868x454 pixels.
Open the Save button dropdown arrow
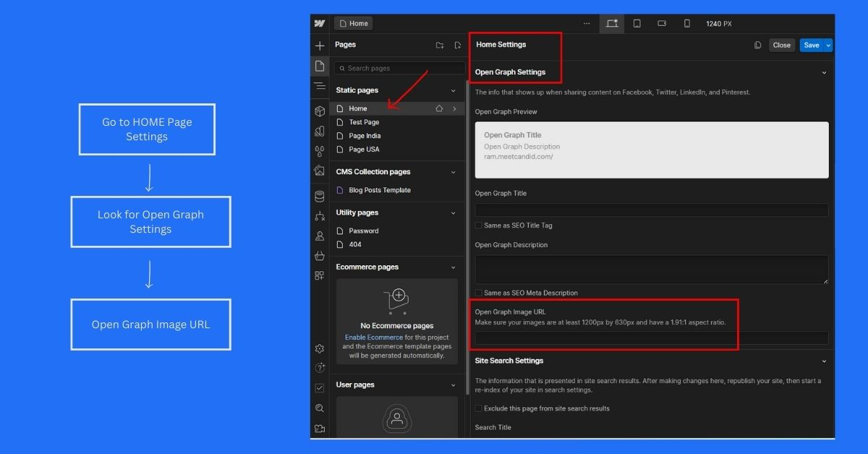click(x=829, y=45)
